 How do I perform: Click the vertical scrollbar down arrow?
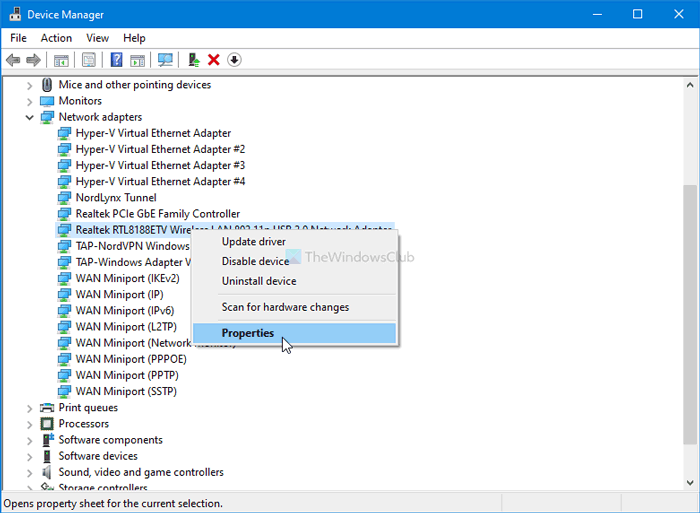[x=690, y=483]
